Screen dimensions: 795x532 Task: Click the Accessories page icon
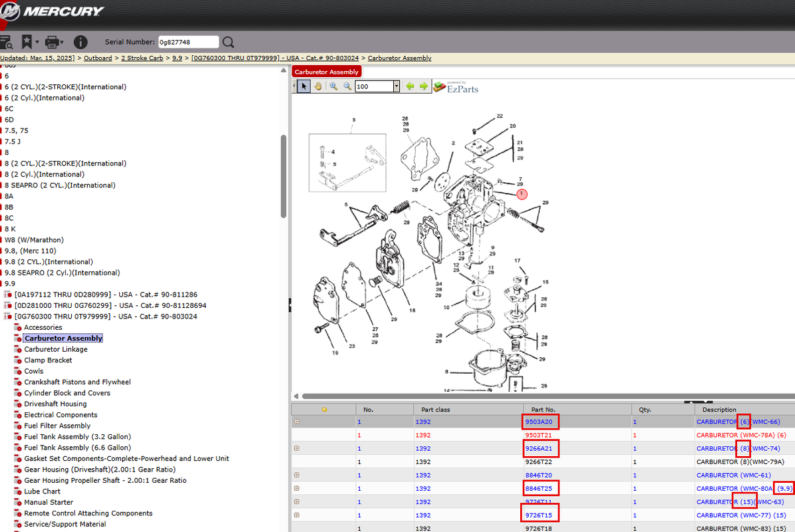pos(18,327)
